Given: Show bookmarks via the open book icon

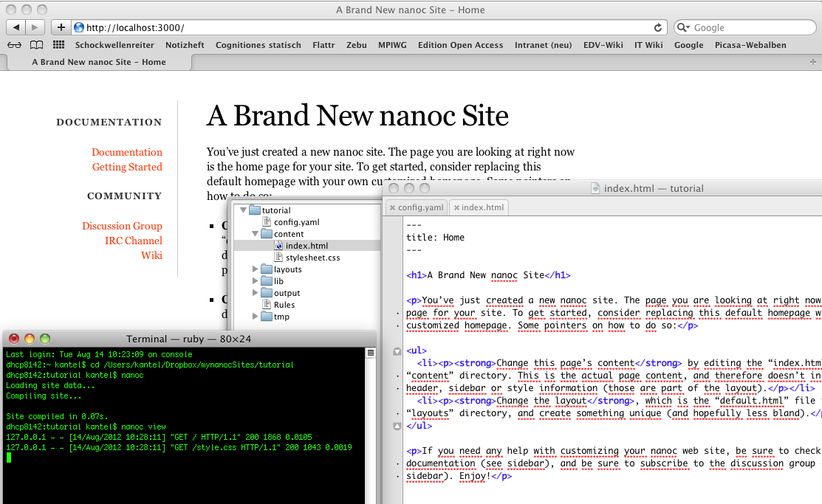Looking at the screenshot, I should click(36, 45).
